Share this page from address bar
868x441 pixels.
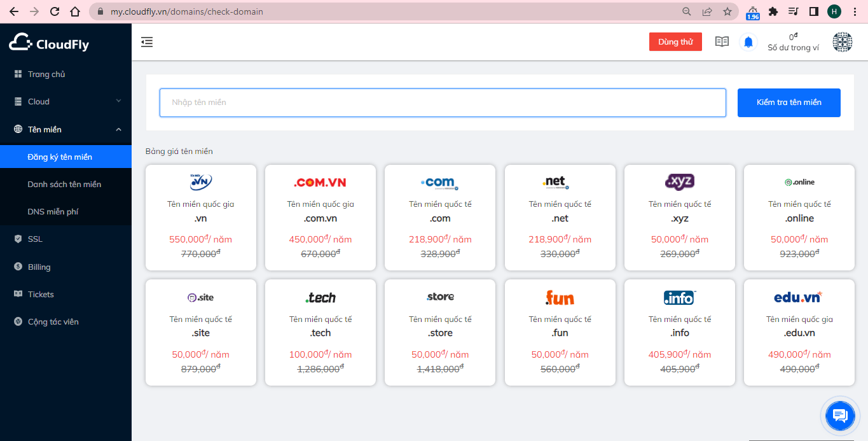[x=707, y=11]
